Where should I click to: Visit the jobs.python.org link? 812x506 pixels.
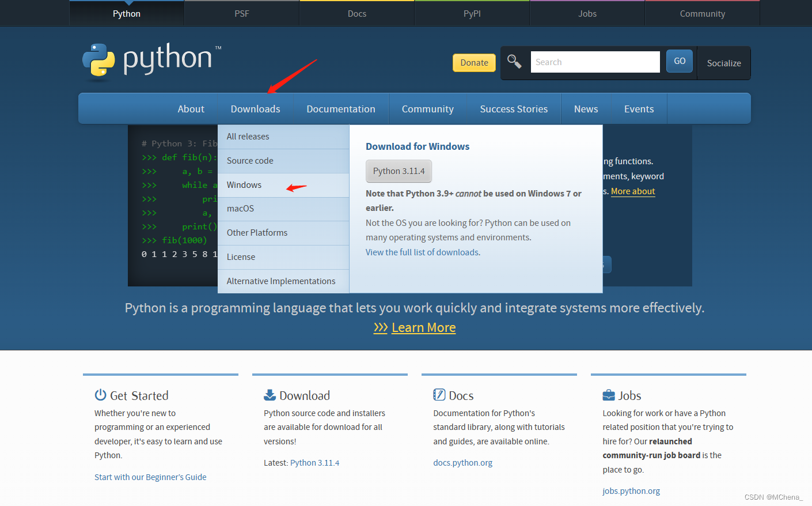tap(631, 491)
